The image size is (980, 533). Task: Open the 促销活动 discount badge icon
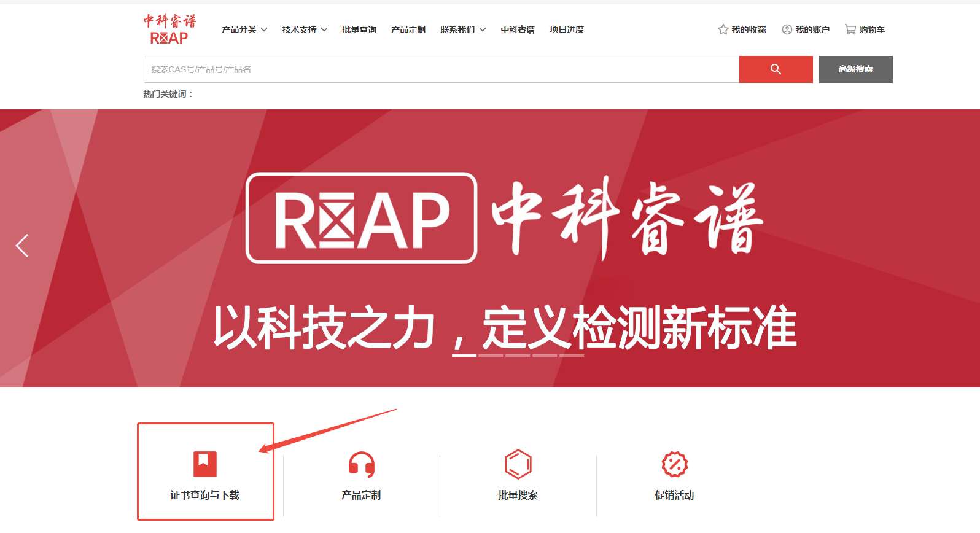tap(674, 464)
